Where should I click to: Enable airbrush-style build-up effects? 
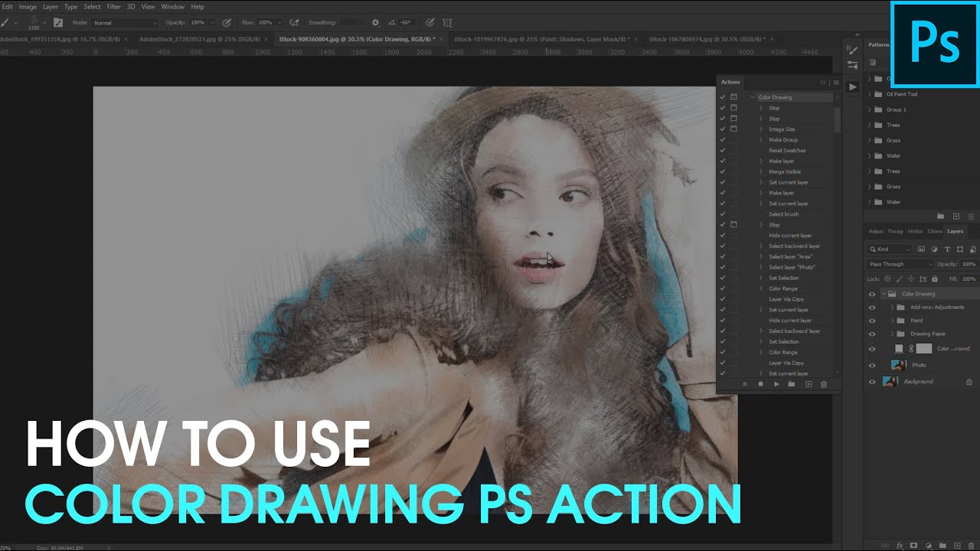[x=294, y=23]
